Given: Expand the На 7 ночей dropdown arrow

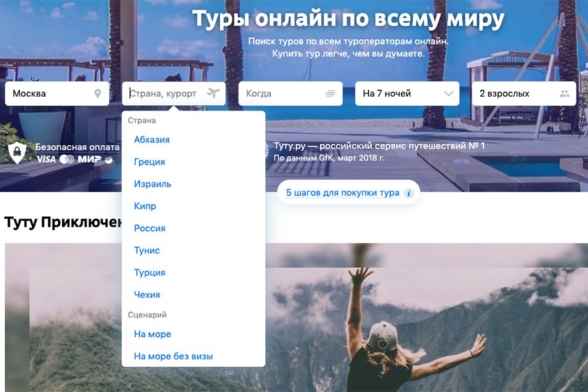Looking at the screenshot, I should point(448,93).
